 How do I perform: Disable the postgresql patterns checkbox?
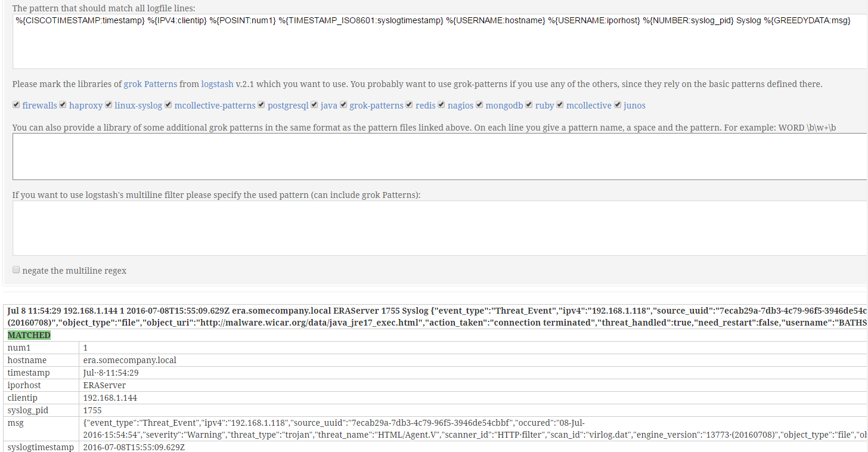pyautogui.click(x=261, y=105)
